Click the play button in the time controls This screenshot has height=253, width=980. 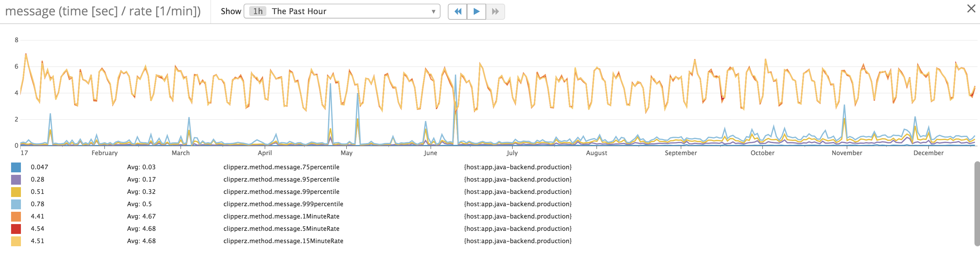click(476, 11)
